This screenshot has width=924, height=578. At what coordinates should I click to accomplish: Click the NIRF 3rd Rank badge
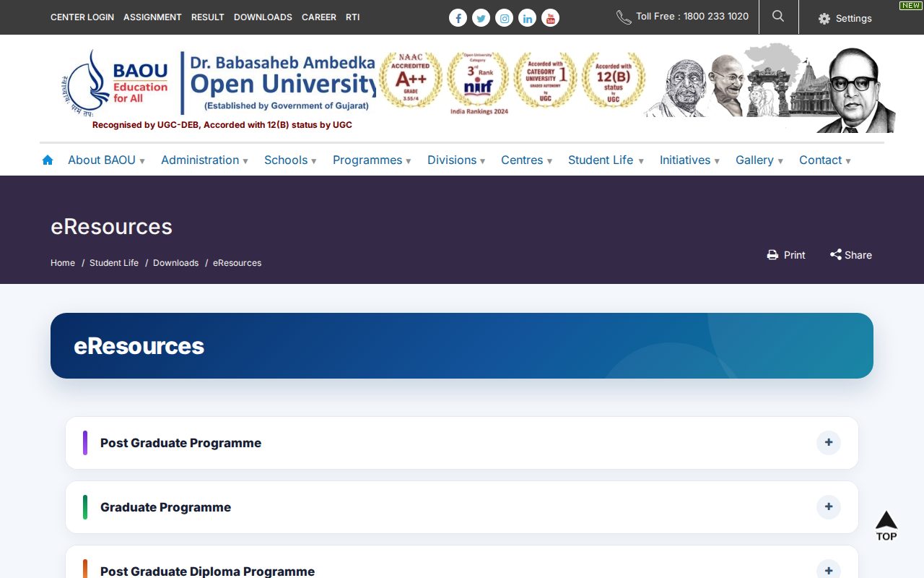coord(479,84)
